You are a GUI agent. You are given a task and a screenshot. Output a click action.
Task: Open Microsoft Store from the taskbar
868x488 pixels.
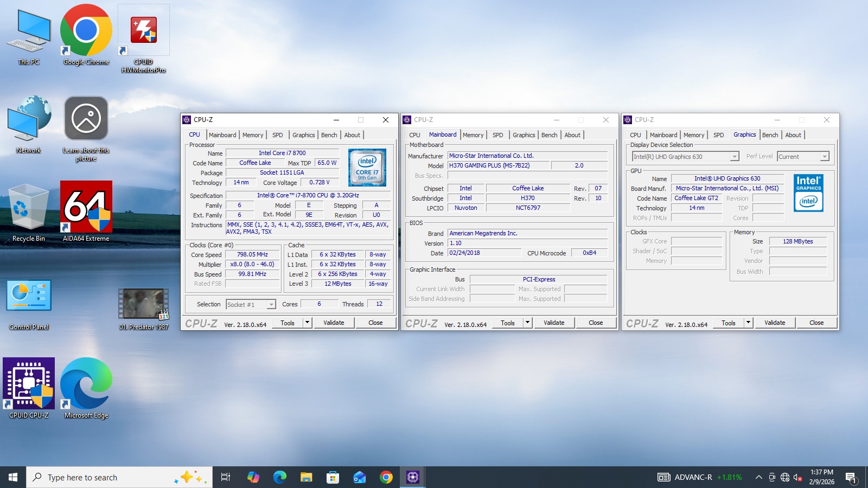[333, 477]
